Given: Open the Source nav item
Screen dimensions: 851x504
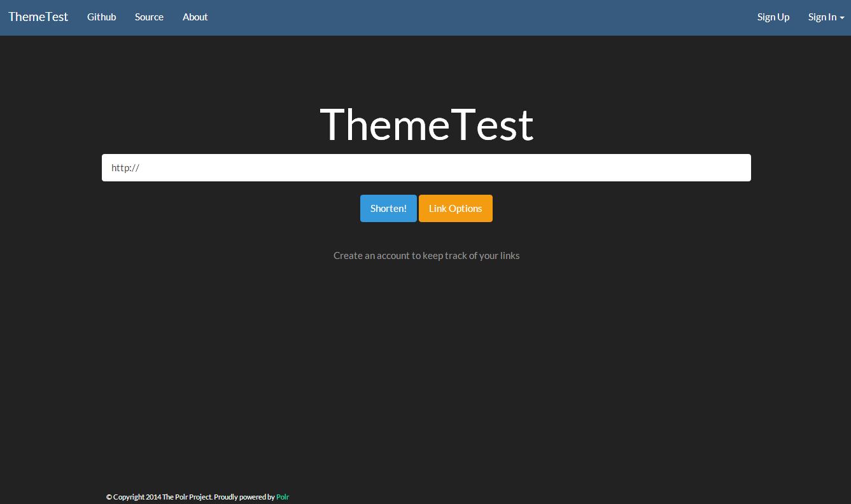Looking at the screenshot, I should click(x=149, y=17).
